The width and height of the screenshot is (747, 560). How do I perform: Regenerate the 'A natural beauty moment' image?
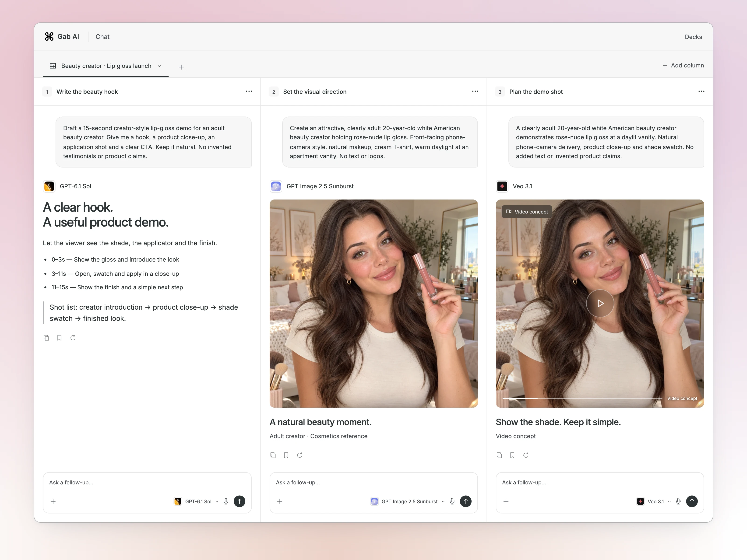300,455
